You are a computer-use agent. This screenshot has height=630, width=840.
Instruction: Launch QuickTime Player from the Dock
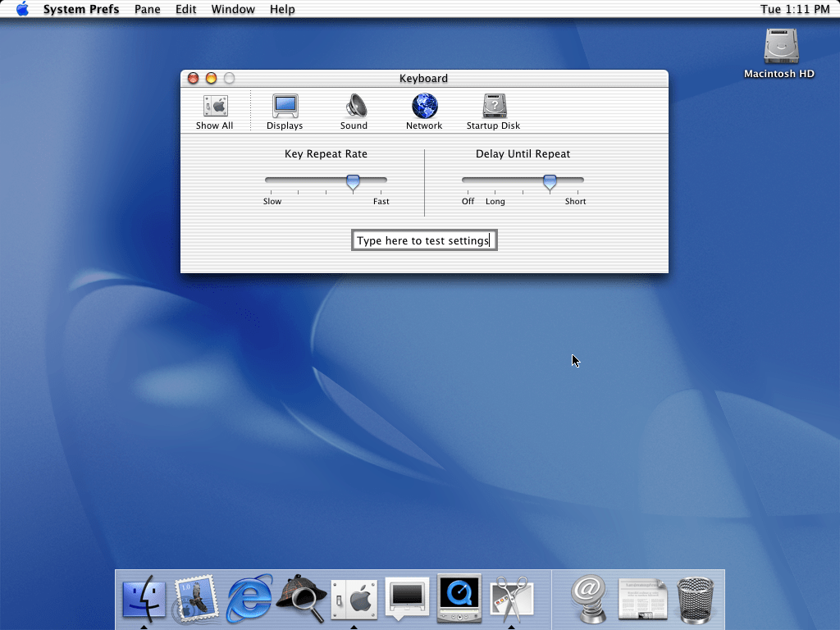click(459, 599)
